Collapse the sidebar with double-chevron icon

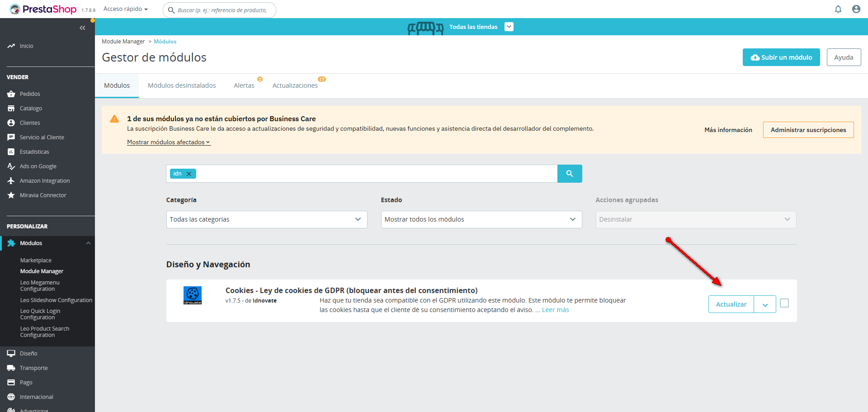coord(82,28)
